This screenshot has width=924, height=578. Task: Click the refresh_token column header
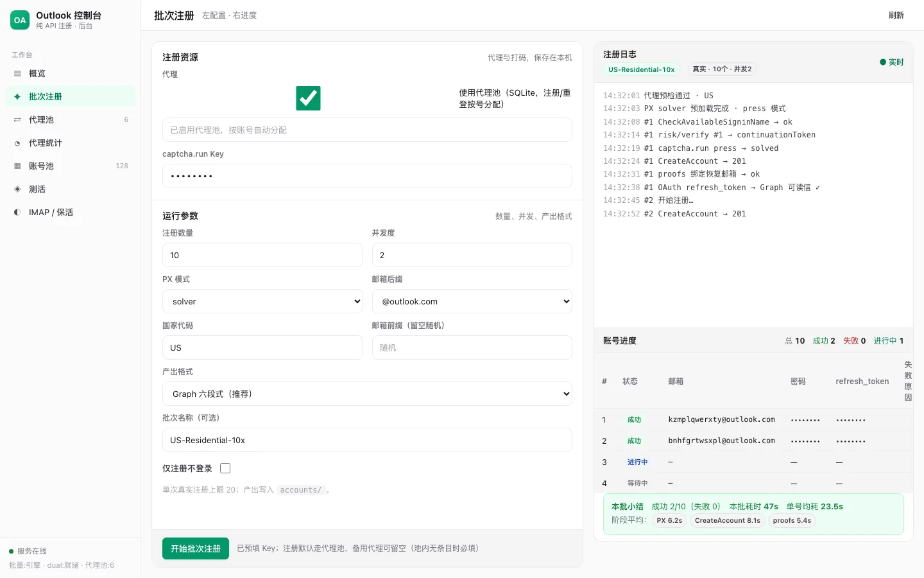point(862,381)
